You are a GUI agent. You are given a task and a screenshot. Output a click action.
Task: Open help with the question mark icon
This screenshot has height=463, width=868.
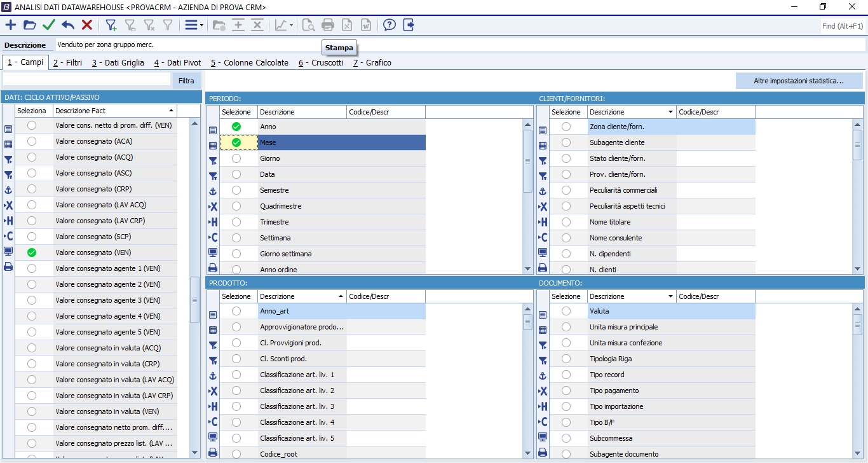390,25
